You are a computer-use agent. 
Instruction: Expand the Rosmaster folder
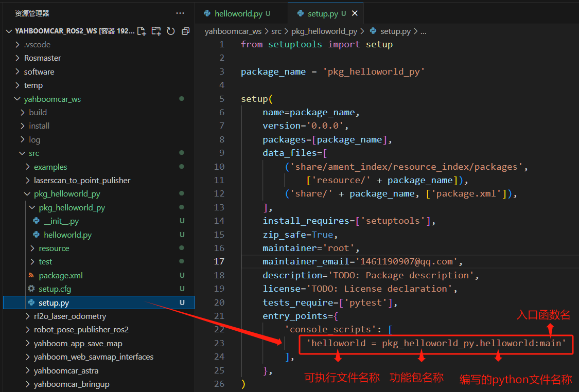42,58
